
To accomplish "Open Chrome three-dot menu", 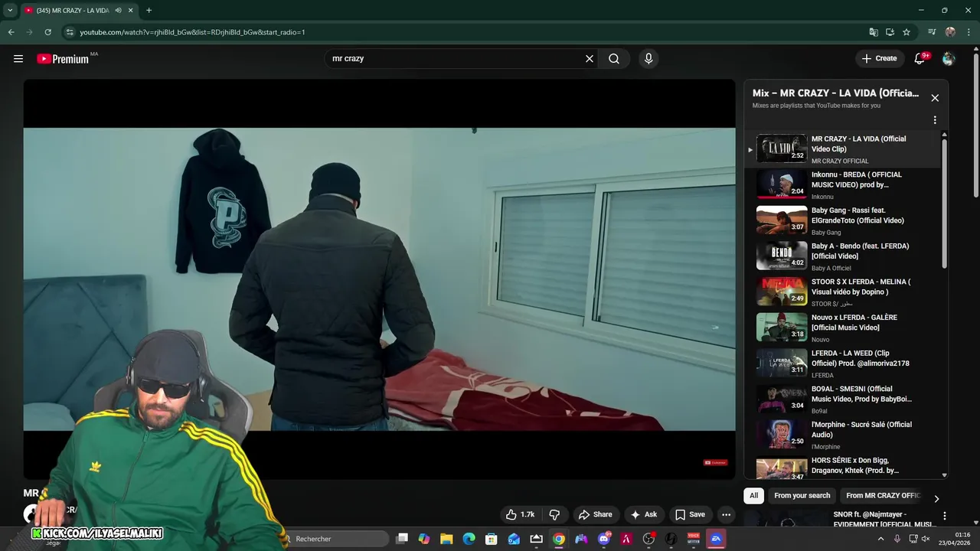I will pos(969,32).
